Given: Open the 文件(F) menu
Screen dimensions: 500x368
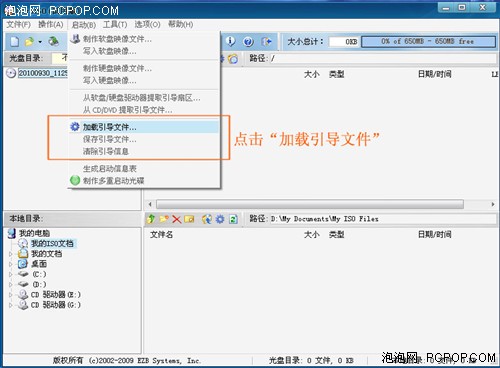Looking at the screenshot, I should pyautogui.click(x=18, y=25).
